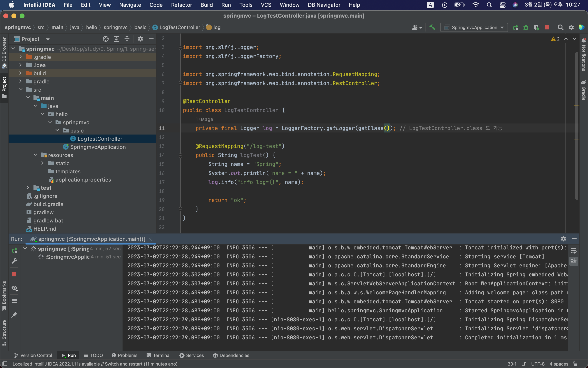588x368 pixels.
Task: Open the DB Navigator menu
Action: [x=324, y=5]
